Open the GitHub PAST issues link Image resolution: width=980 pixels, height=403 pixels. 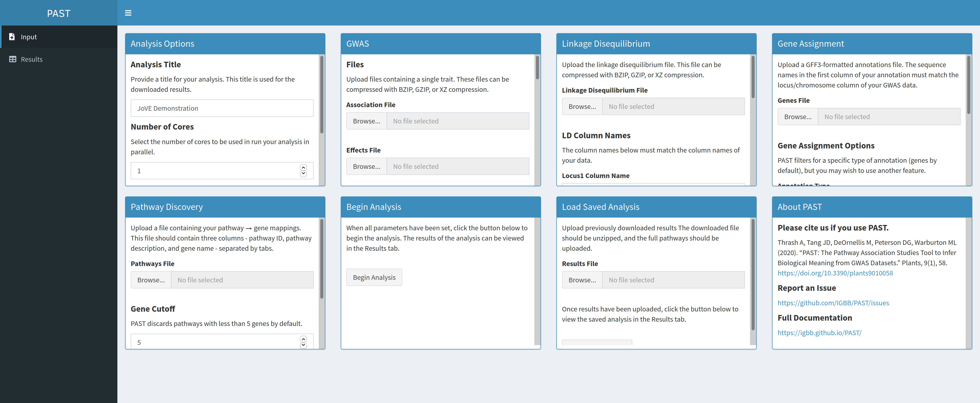tap(833, 303)
